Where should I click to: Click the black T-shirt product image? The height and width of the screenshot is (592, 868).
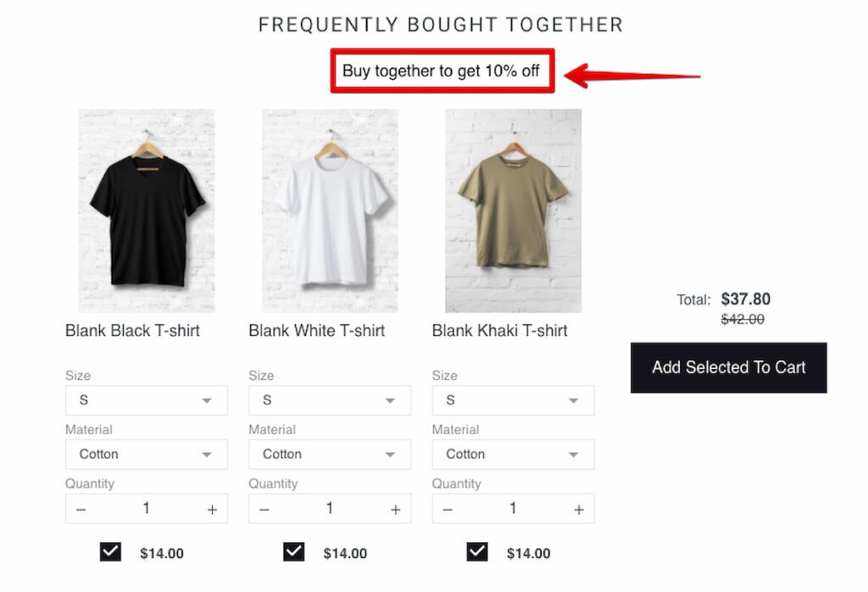(147, 210)
